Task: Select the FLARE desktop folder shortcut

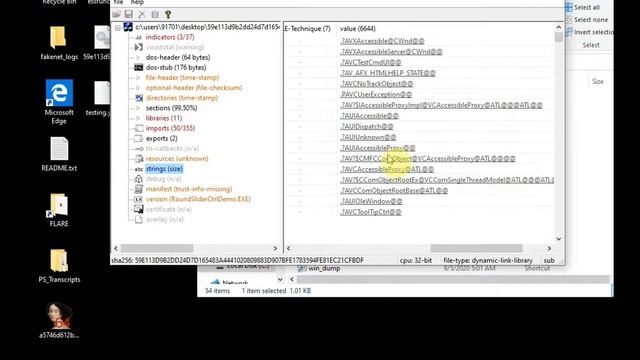Action: click(x=59, y=210)
